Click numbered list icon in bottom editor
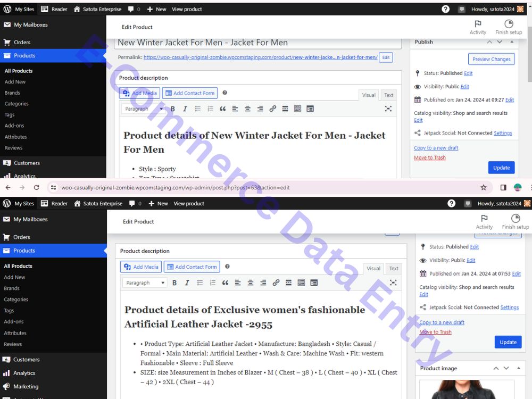This screenshot has height=399, width=532. pos(213,282)
